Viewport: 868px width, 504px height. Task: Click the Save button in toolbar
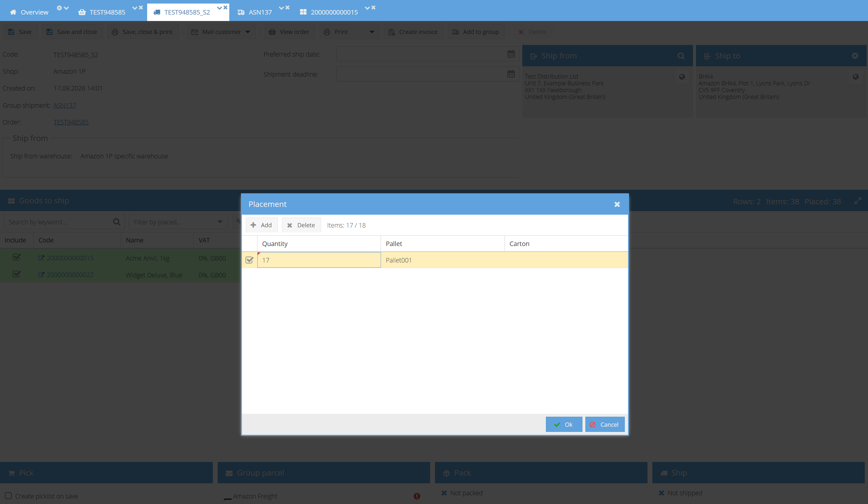pyautogui.click(x=20, y=32)
